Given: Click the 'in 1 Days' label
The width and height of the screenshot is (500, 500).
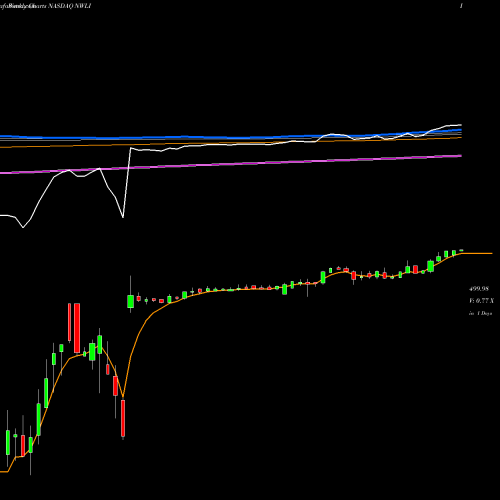Looking at the screenshot, I should pos(480,313).
